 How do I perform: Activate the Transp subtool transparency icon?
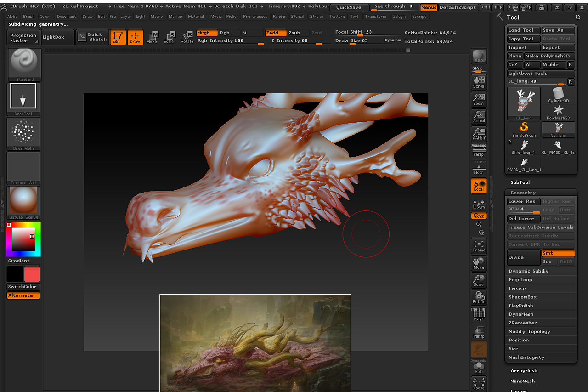click(x=479, y=332)
